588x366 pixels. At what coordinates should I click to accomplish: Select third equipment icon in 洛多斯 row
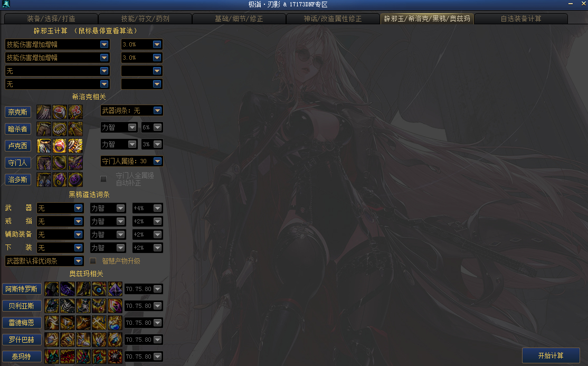coord(75,180)
